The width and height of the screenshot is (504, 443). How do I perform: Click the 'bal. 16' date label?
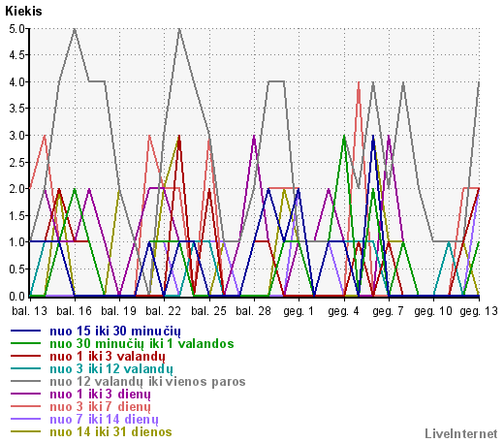[x=75, y=311]
